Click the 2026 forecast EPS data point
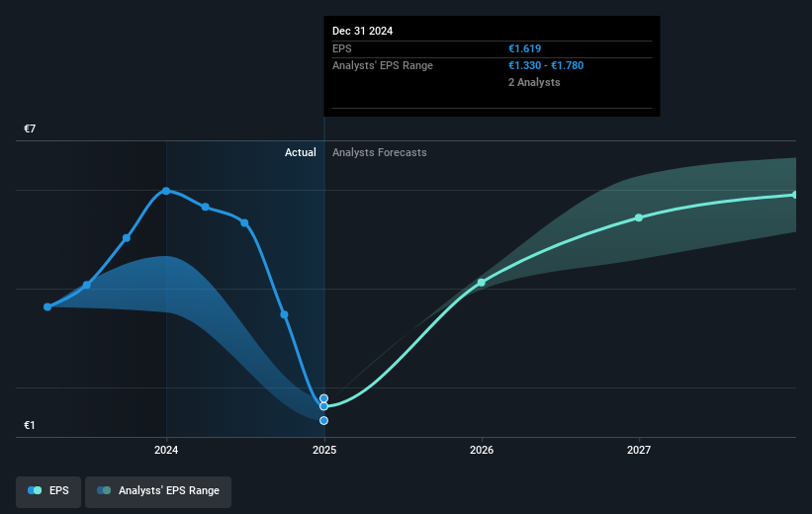Viewport: 812px width, 514px height. point(482,283)
